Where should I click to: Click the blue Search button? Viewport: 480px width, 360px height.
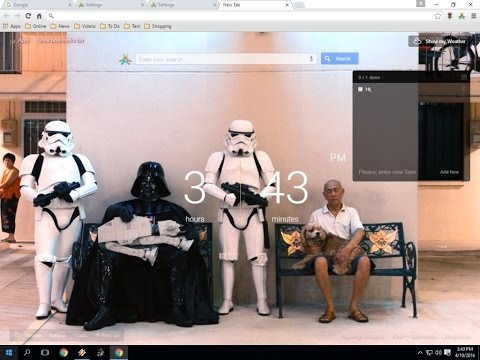pos(339,59)
